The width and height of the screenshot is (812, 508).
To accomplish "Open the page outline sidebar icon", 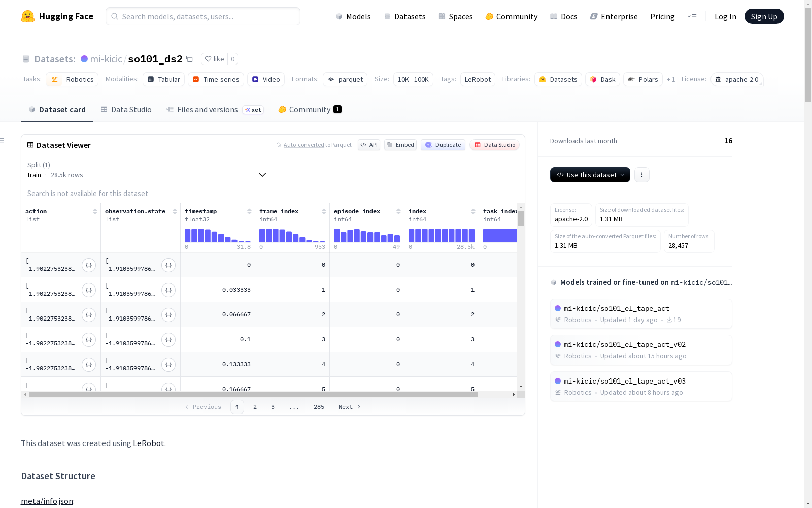I will [x=3, y=140].
